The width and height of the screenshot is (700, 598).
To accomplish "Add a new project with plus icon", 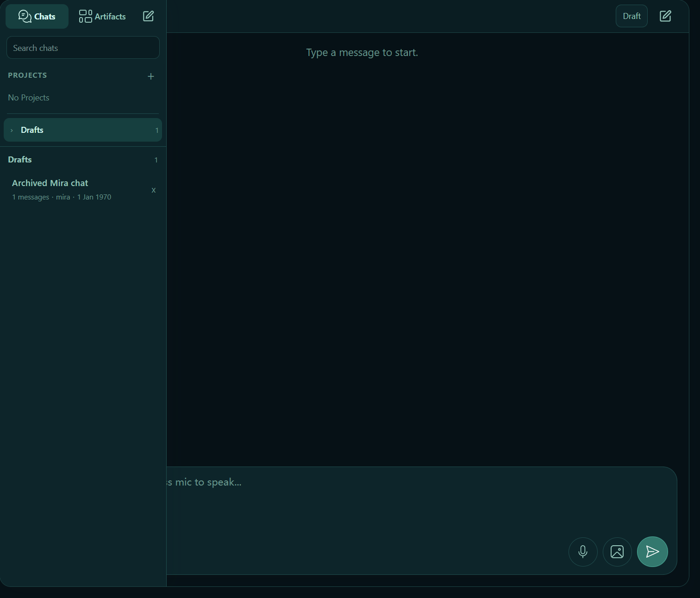I will pyautogui.click(x=151, y=76).
